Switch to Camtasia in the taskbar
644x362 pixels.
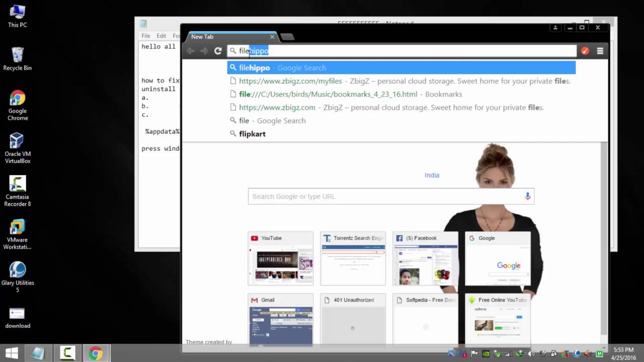click(x=67, y=353)
